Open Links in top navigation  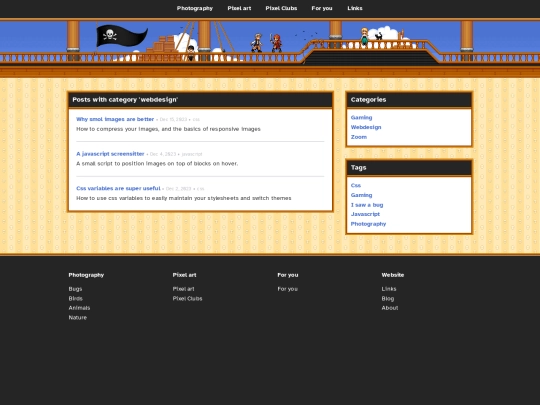pyautogui.click(x=355, y=8)
